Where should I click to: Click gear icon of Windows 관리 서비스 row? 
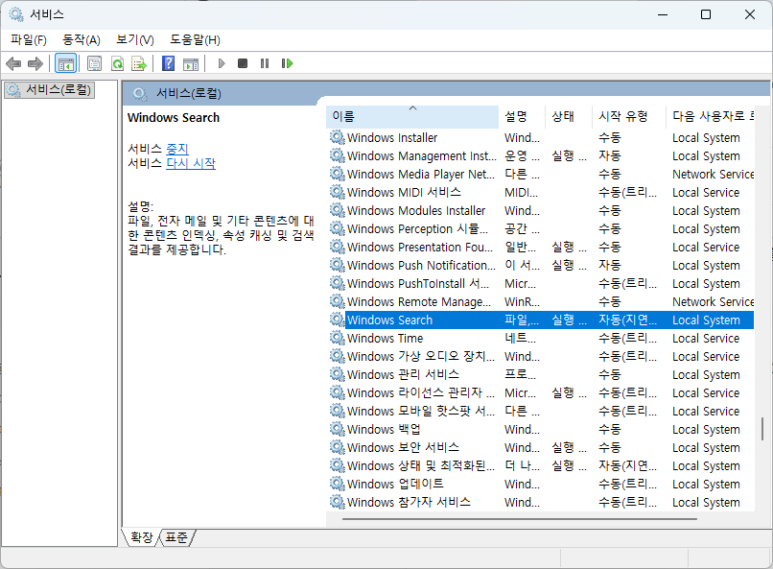pyautogui.click(x=337, y=374)
